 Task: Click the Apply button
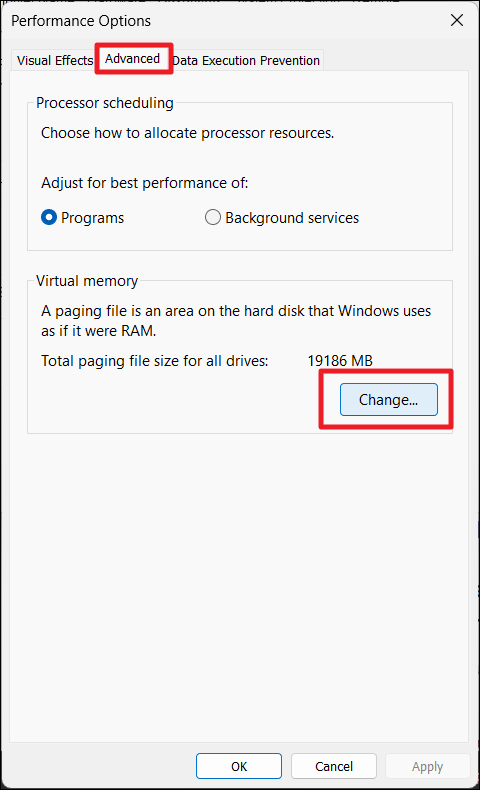tap(427, 766)
